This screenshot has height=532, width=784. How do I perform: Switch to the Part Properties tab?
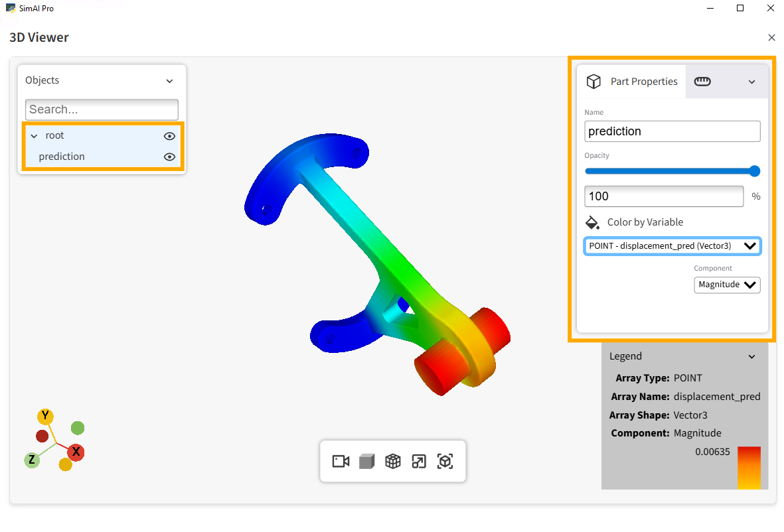(631, 82)
